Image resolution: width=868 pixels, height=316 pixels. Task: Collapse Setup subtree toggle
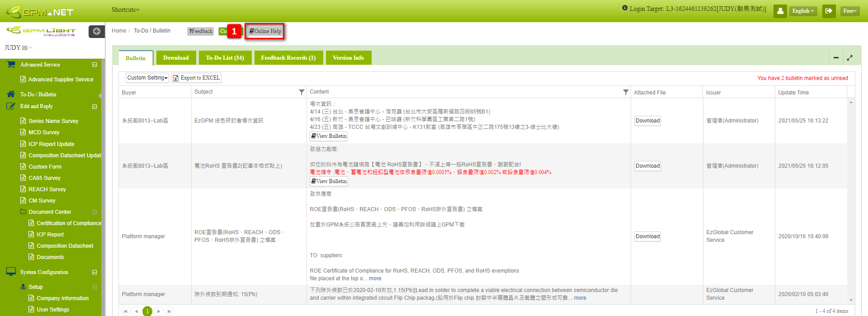tap(94, 287)
